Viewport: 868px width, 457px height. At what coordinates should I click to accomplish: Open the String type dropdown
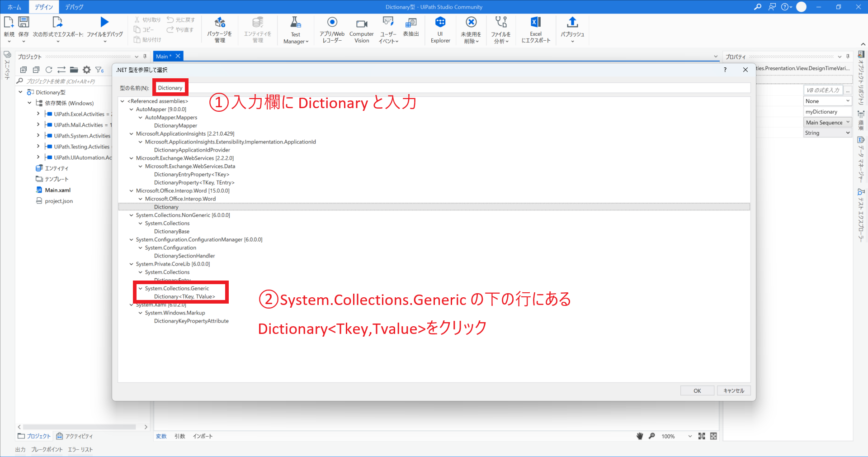click(828, 133)
